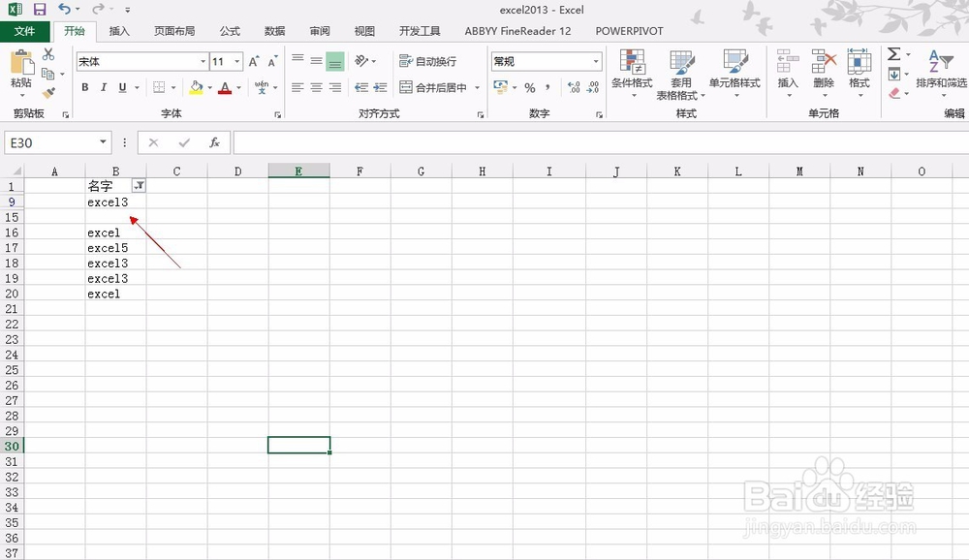Apply accounting number format
The height and width of the screenshot is (560, 969).
coord(501,88)
